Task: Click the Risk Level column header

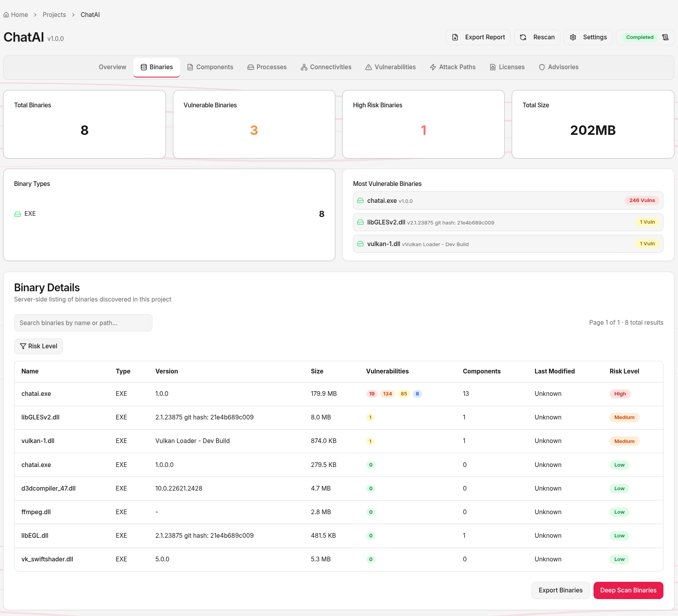Action: (624, 371)
